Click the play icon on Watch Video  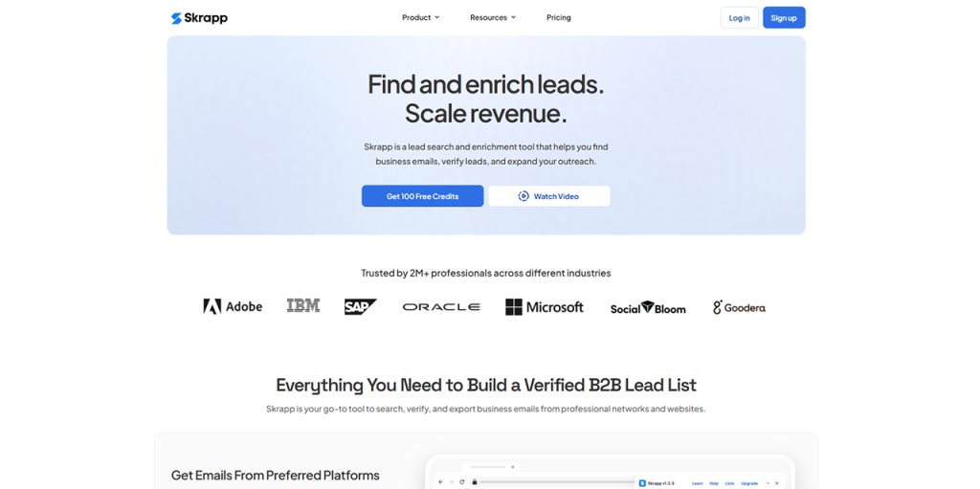click(523, 196)
